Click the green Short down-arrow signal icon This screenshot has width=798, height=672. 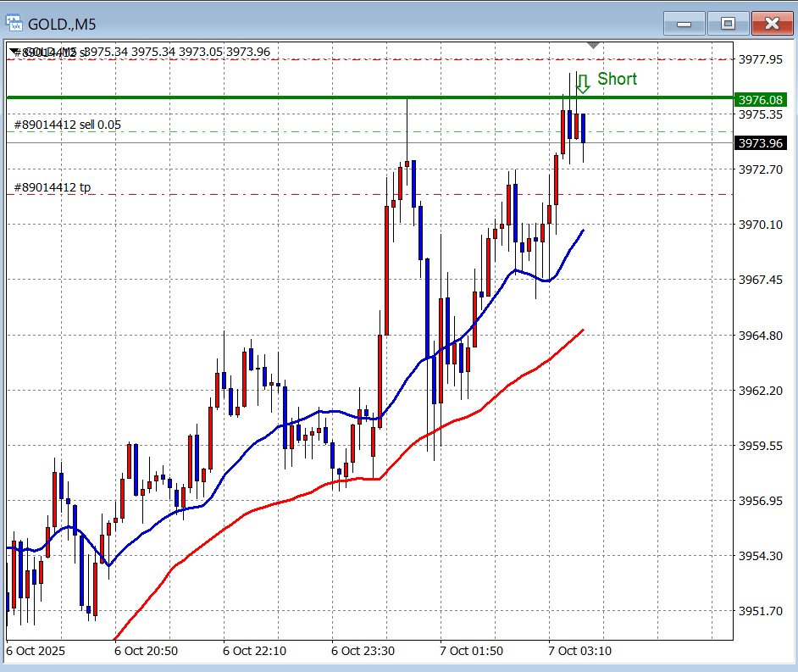[583, 83]
